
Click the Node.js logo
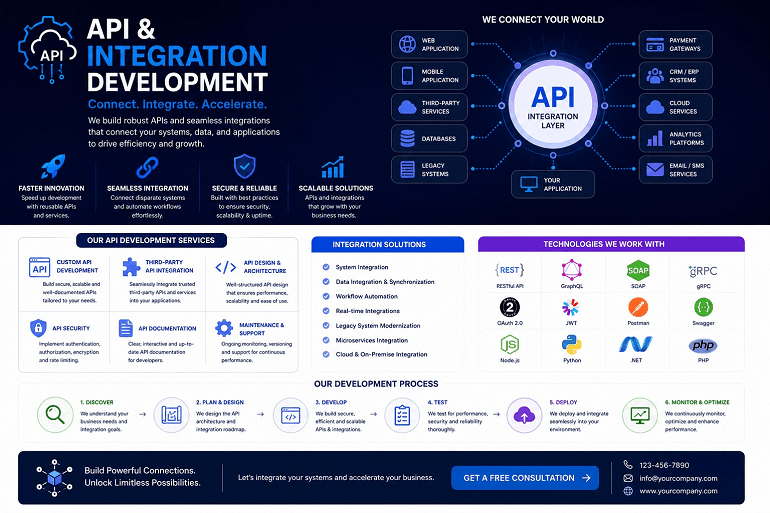pyautogui.click(x=510, y=345)
